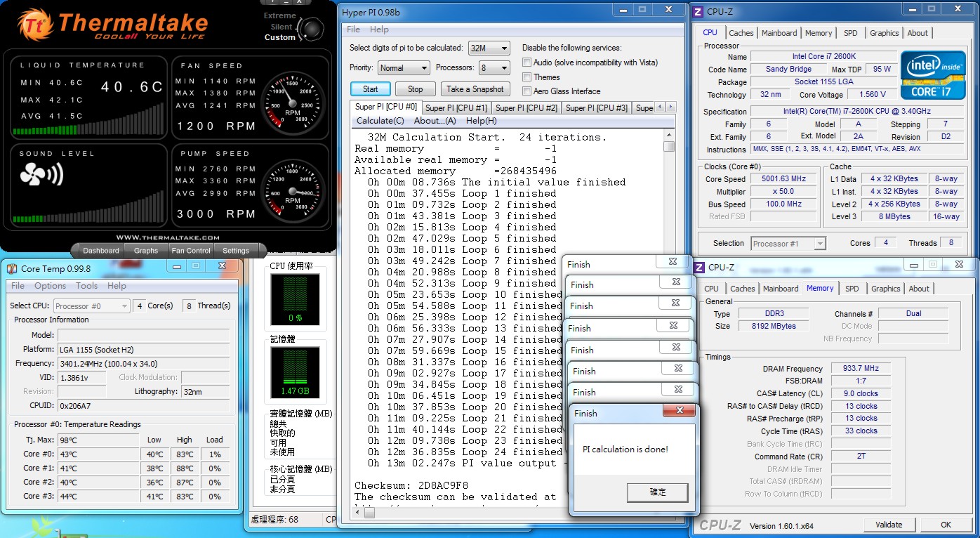This screenshot has width=980, height=538.
Task: Switch to Super PI [CPU #1] tab
Action: 456,107
